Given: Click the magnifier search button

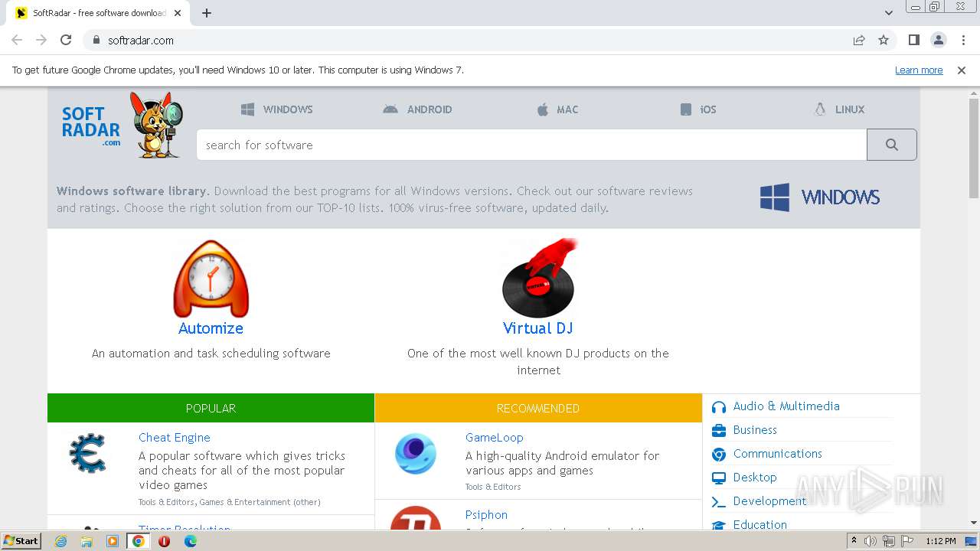Looking at the screenshot, I should pos(891,145).
